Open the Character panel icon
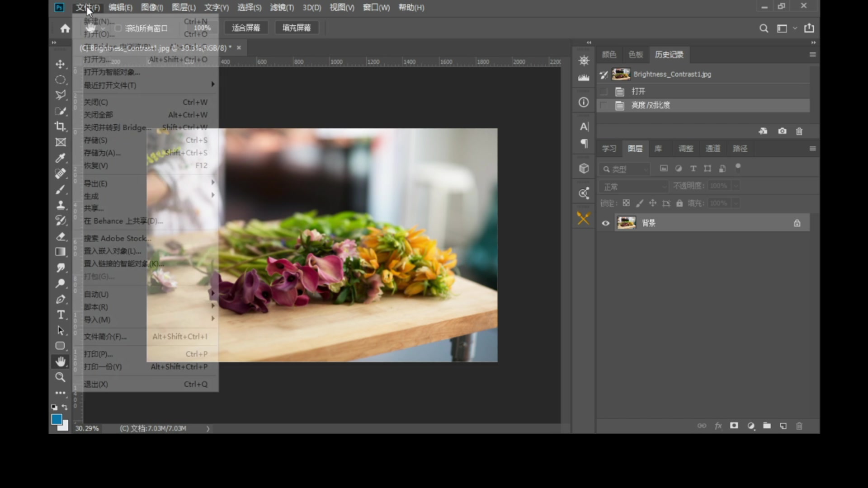868x488 pixels. (584, 127)
